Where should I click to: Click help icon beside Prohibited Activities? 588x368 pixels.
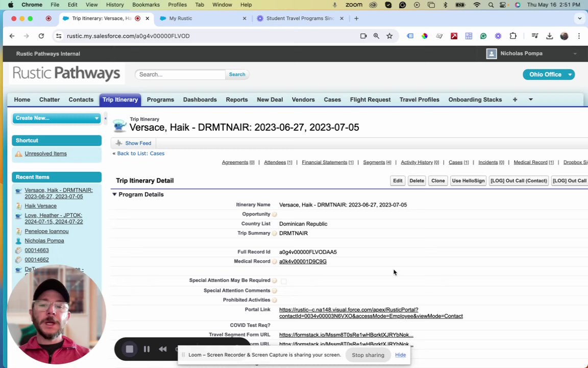tap(275, 300)
